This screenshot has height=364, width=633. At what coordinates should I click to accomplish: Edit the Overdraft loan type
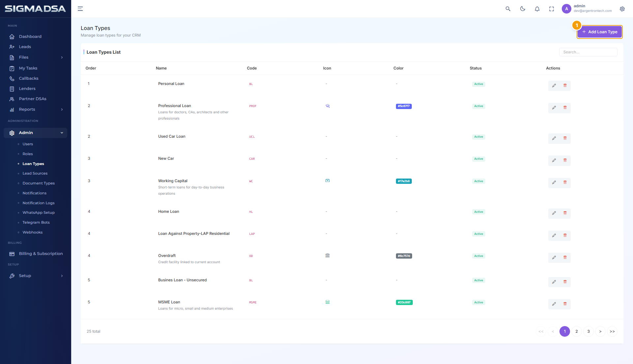coord(554,258)
